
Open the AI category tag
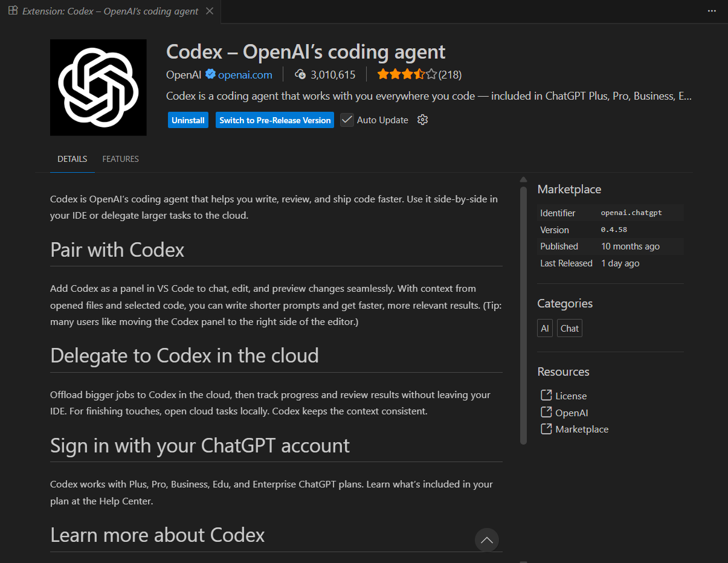[545, 328]
